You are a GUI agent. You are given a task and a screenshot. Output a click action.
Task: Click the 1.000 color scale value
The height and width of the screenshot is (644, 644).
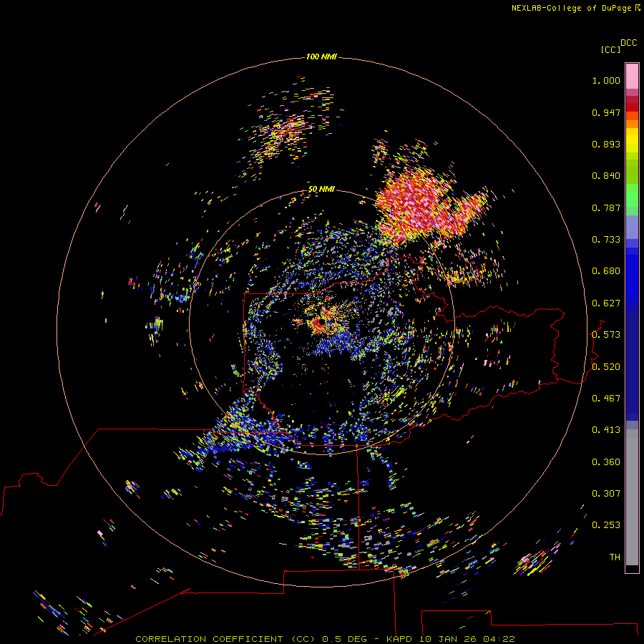606,80
